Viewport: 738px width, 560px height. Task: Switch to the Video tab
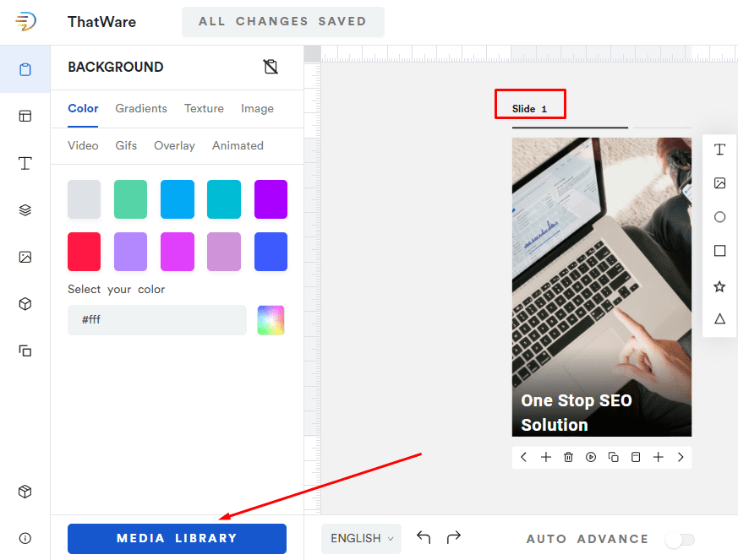(x=83, y=146)
